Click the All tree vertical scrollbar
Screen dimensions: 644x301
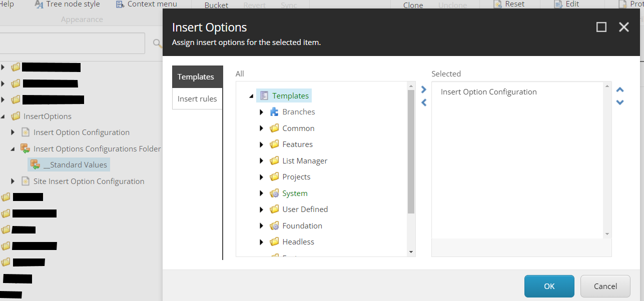[411, 150]
